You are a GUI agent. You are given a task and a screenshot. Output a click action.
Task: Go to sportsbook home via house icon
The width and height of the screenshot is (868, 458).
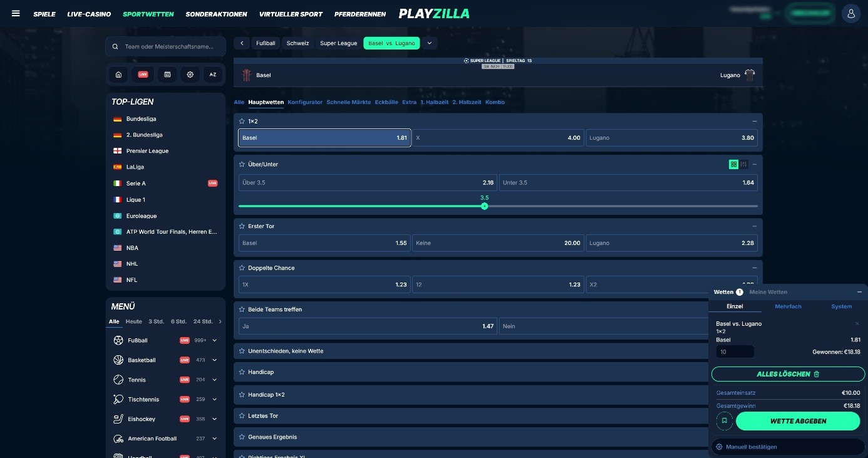[118, 75]
